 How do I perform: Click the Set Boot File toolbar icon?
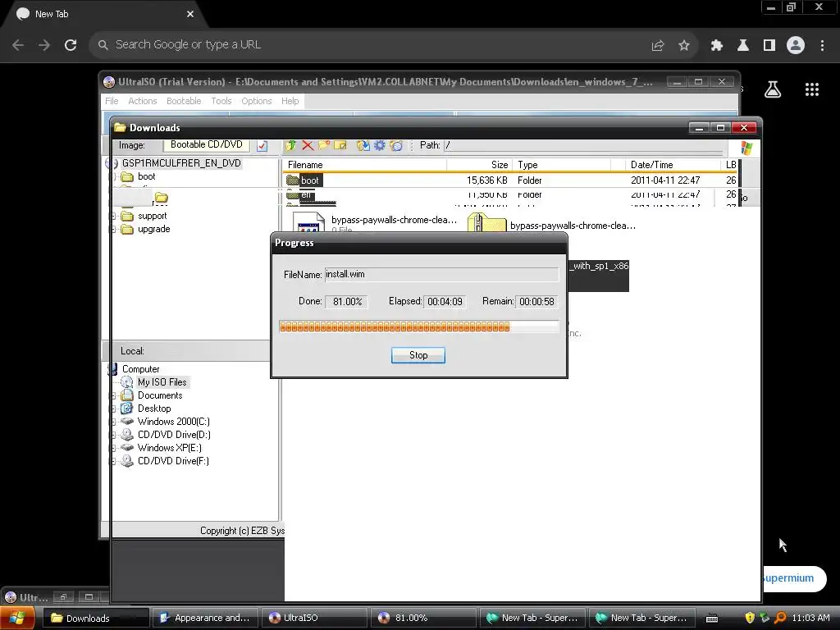point(396,145)
